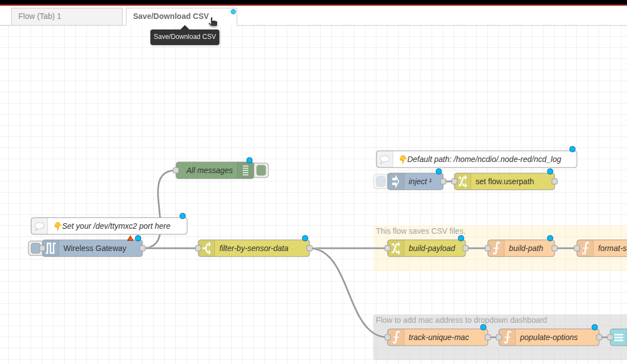Click the switch icon on filter-by-sensor-data
627x364 pixels.
tap(207, 248)
